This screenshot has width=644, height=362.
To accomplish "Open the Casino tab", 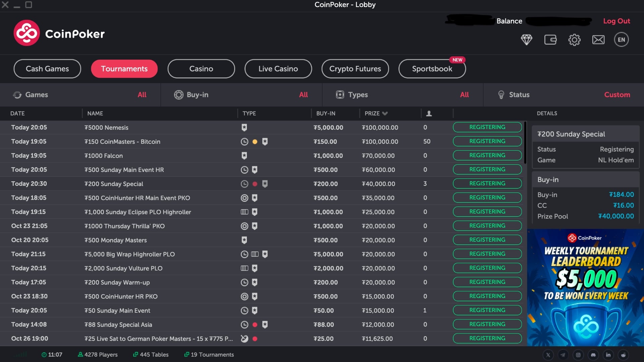I will 201,69.
